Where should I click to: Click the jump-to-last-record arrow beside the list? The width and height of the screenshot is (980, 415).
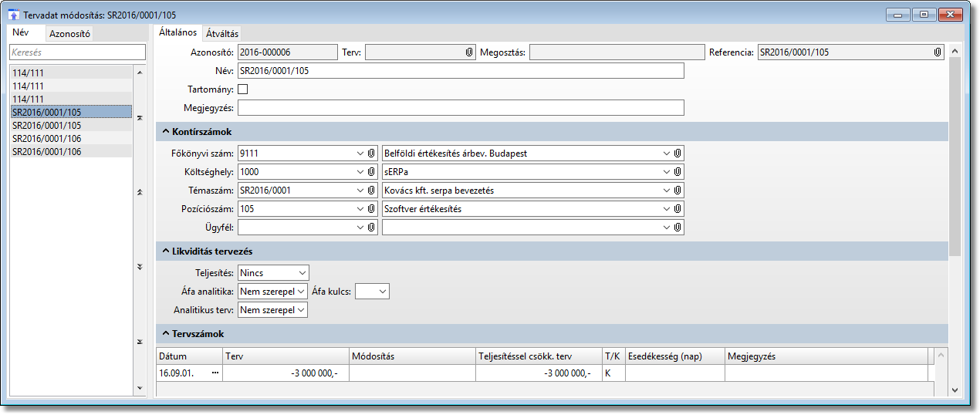[139, 341]
